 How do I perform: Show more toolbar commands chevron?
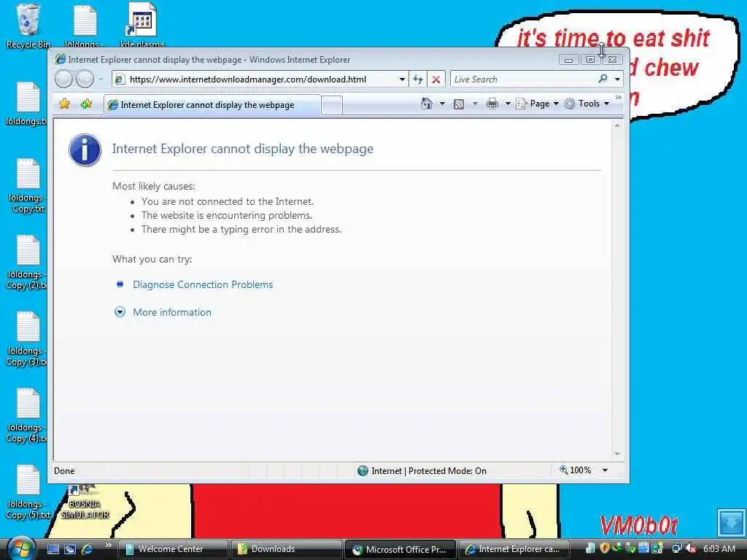(x=619, y=98)
